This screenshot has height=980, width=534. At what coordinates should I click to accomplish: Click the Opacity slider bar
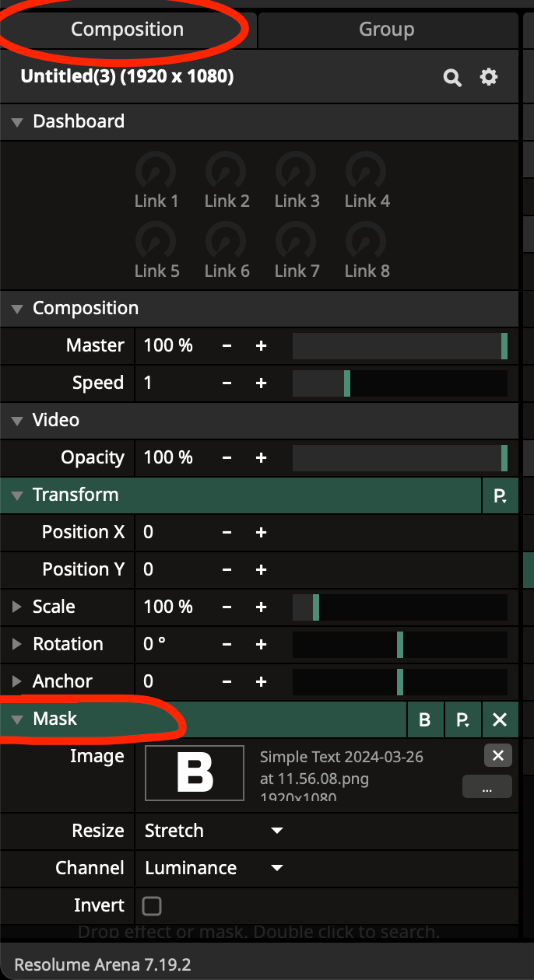[399, 457]
